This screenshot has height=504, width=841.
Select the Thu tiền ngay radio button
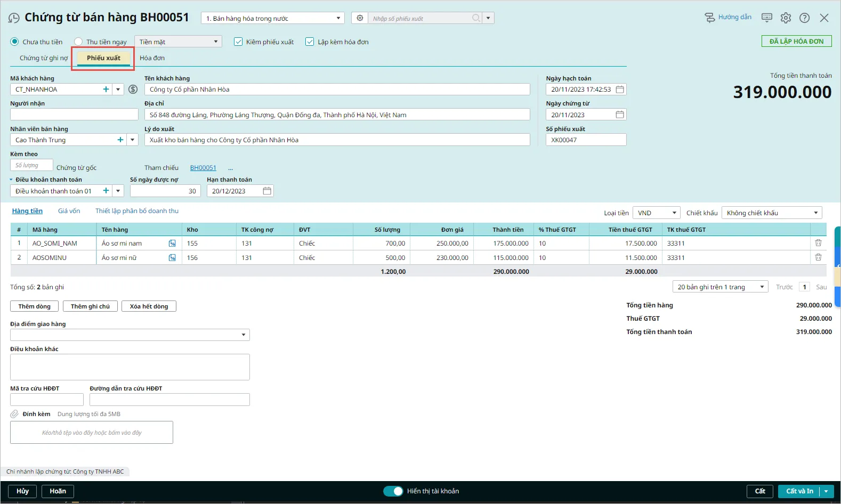point(78,42)
